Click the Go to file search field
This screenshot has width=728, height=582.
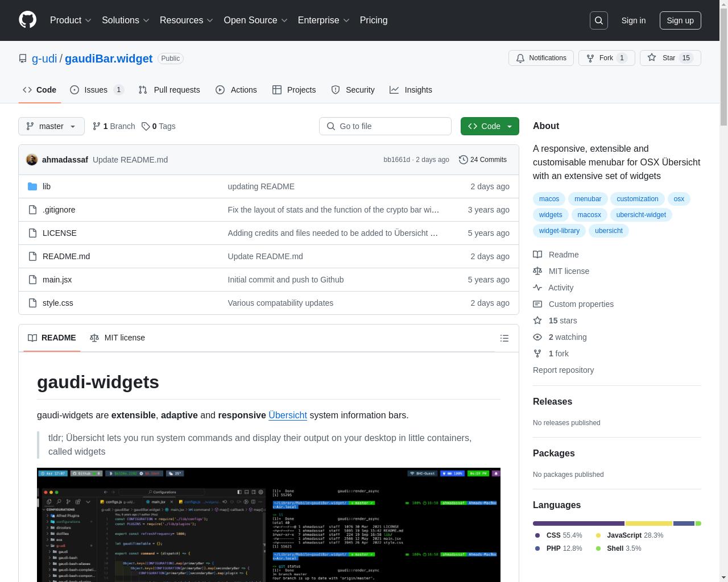(385, 126)
